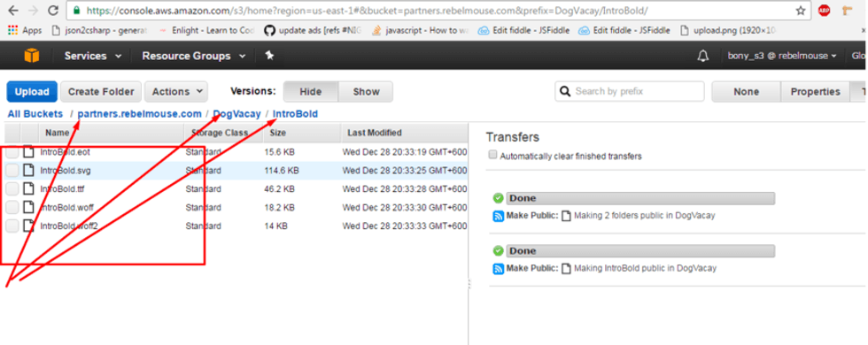Click the file icon of IntroBold.eot

point(28,152)
